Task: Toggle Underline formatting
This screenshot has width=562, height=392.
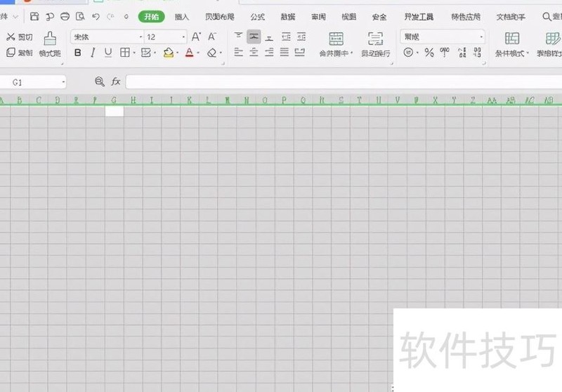Action: pyautogui.click(x=107, y=52)
